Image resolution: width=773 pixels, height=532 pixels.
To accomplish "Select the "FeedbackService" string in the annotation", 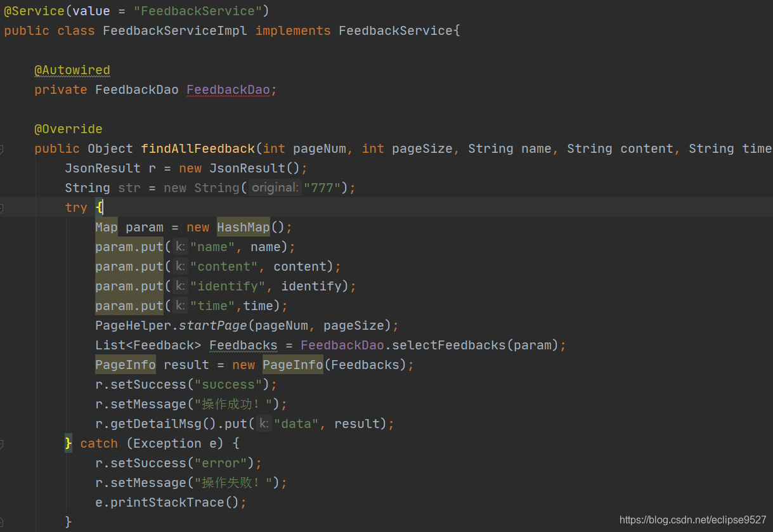I will point(197,11).
